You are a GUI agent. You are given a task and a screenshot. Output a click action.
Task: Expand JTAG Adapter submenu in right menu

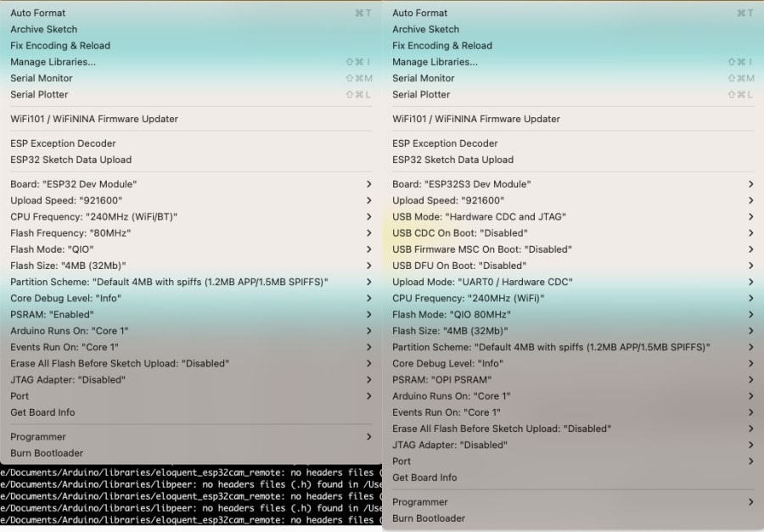tap(573, 445)
